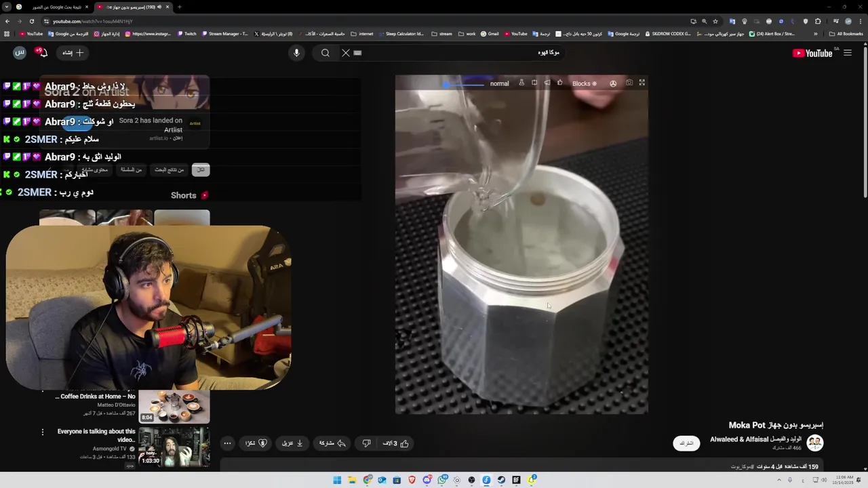This screenshot has height=488, width=868.
Task: Select the 'الكل' filter chip
Action: pos(201,169)
